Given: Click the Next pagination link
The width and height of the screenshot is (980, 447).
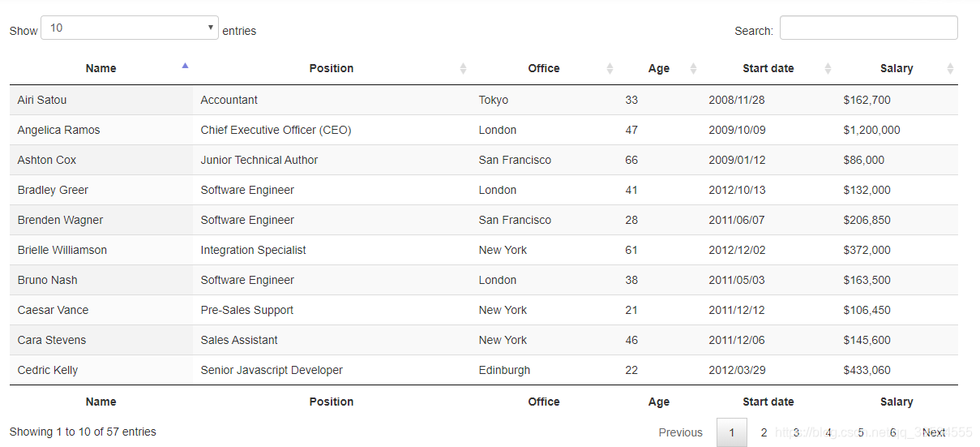Looking at the screenshot, I should point(934,432).
